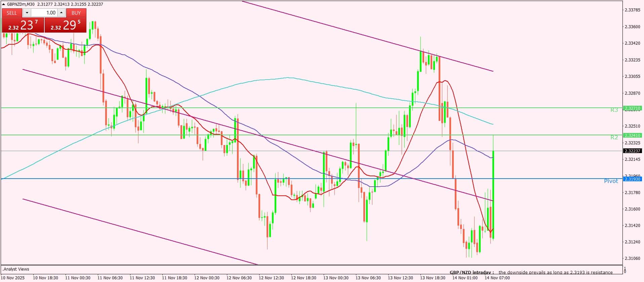644x282 pixels.
Task: Decrease trade volume with the down arrow
Action: (27, 13)
